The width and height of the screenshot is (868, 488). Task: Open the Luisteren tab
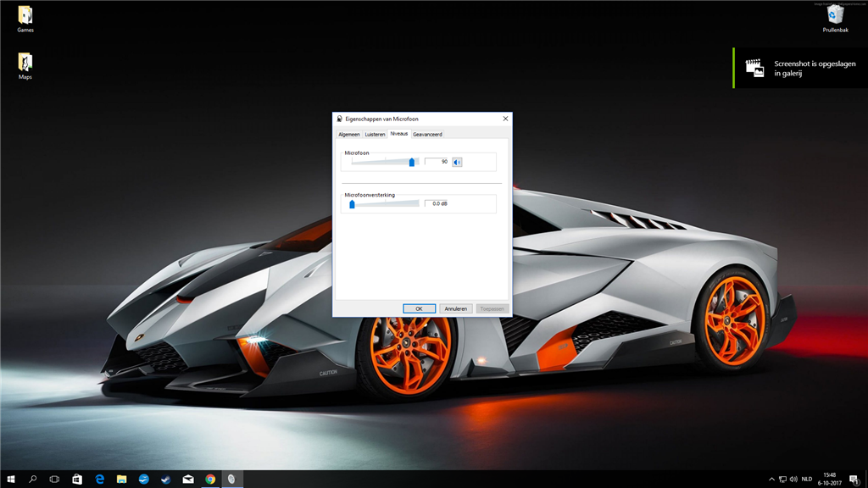pyautogui.click(x=375, y=134)
